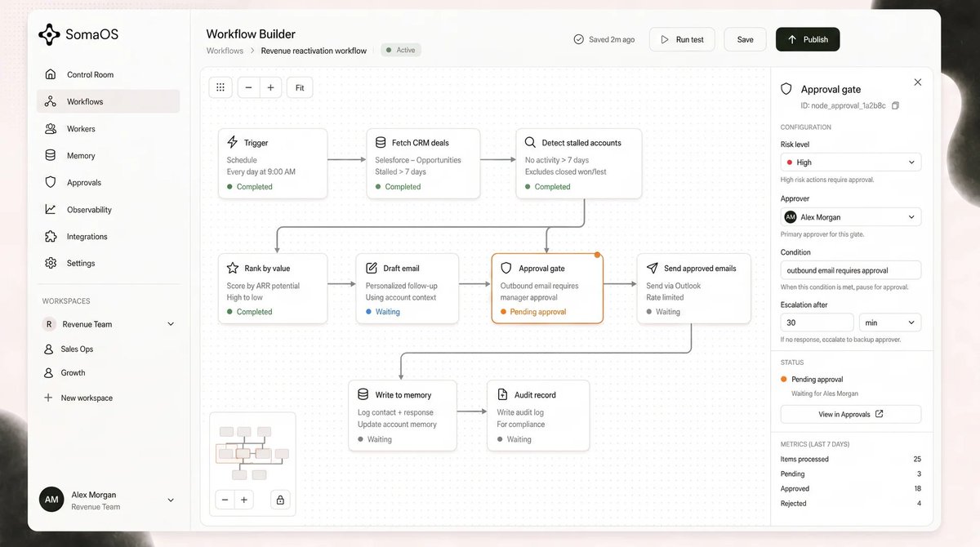This screenshot has width=980, height=547.
Task: Click the AM avatar in the sidebar footer
Action: 51,500
